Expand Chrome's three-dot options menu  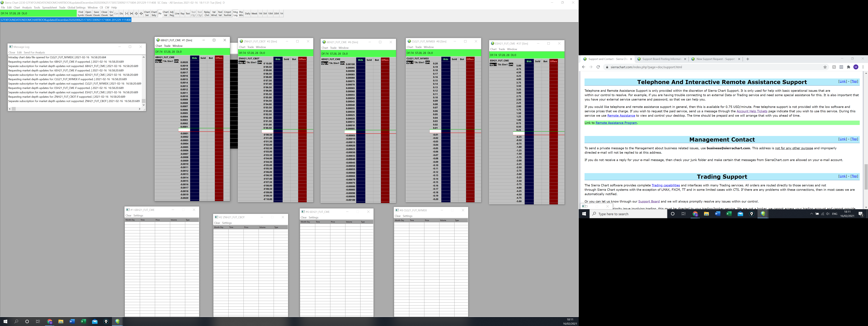click(x=863, y=67)
